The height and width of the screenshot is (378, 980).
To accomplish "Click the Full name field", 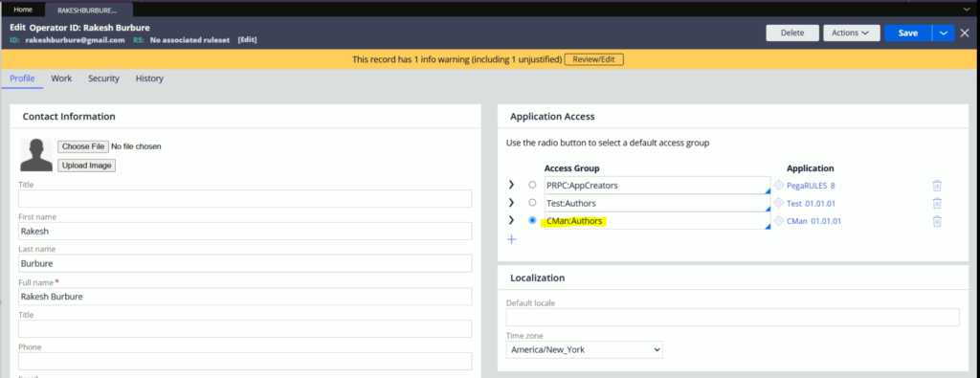I will [x=245, y=296].
